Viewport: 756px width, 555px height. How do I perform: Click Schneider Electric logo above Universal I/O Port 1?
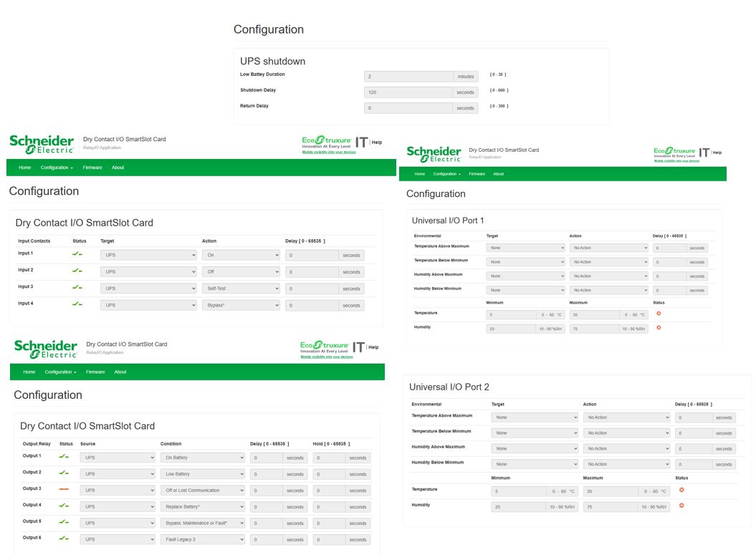click(x=434, y=154)
